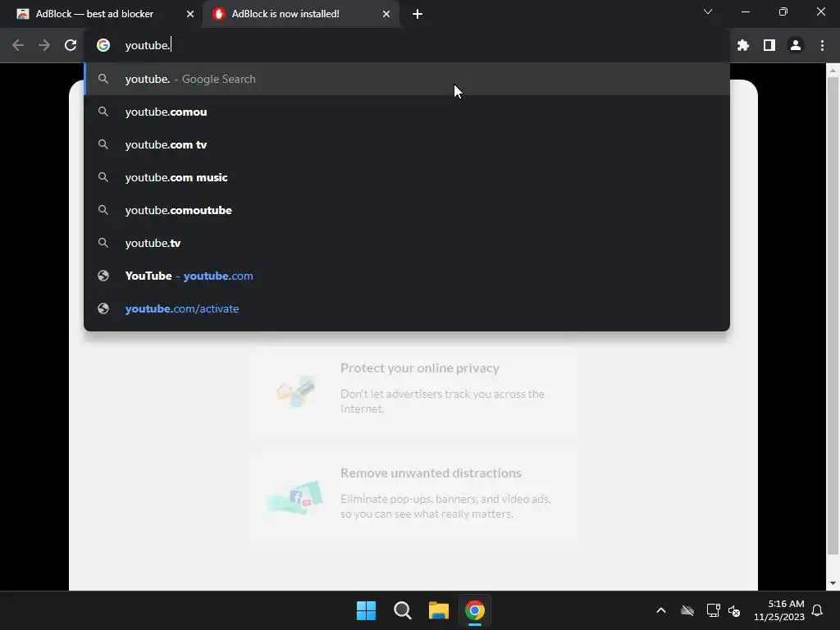Screen dimensions: 840x630
Task: Close the 'AdBlock is now installed!' tab
Action: 386,14
